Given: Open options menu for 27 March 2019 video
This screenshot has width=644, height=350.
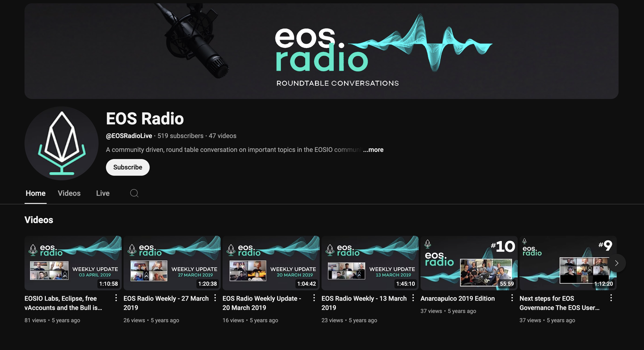Looking at the screenshot, I should 215,298.
